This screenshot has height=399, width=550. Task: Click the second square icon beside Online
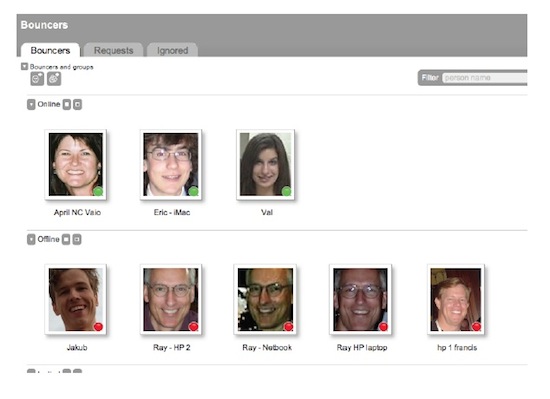[x=78, y=104]
